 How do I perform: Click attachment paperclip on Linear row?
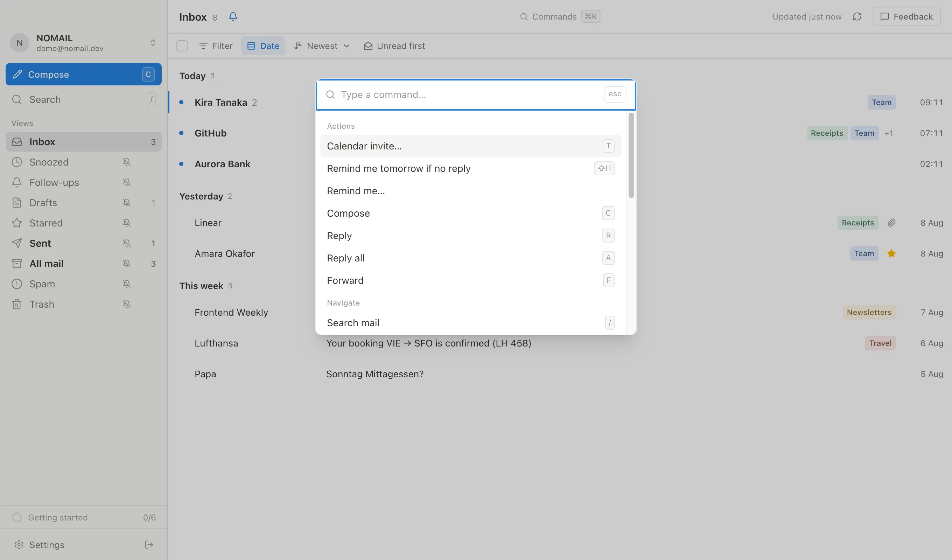[x=891, y=223]
